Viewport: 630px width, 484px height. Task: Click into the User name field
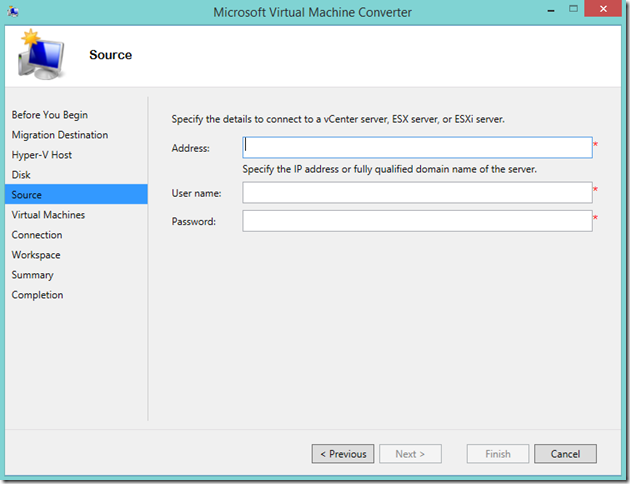tap(417, 193)
